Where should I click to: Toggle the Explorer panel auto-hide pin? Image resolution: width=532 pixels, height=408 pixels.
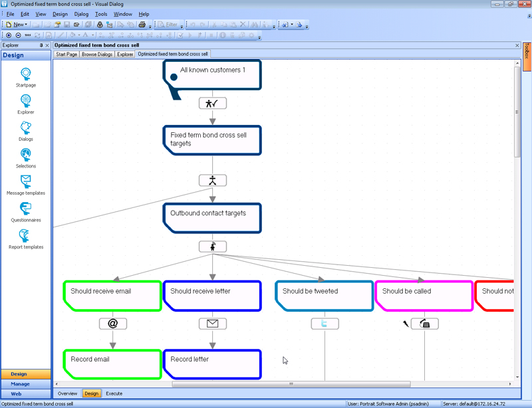(x=41, y=45)
